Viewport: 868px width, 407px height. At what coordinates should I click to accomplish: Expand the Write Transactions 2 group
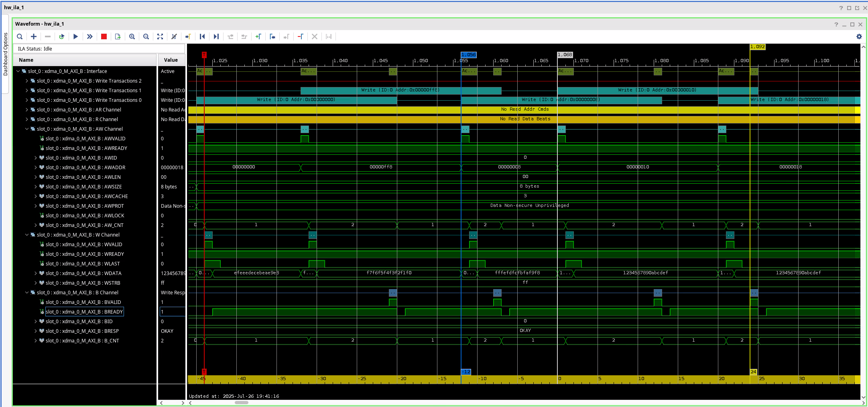tap(27, 81)
